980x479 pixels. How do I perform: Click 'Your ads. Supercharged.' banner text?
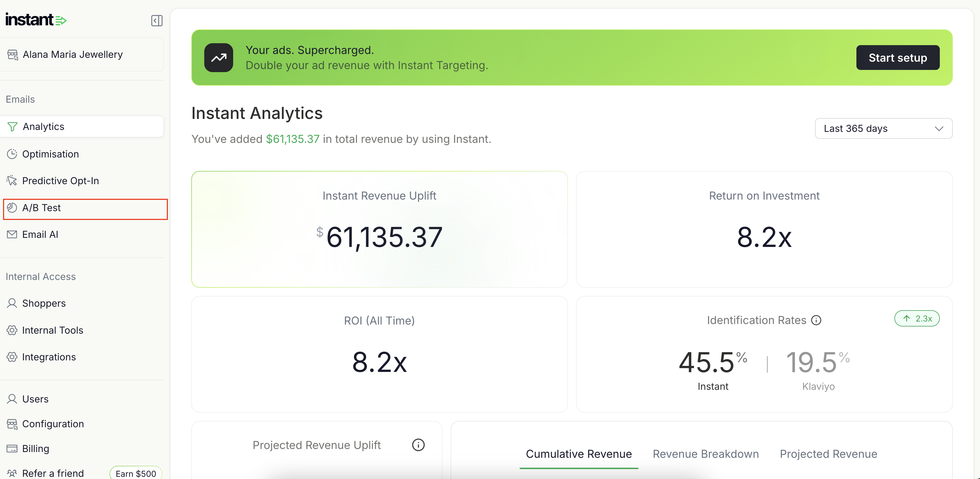(x=310, y=50)
